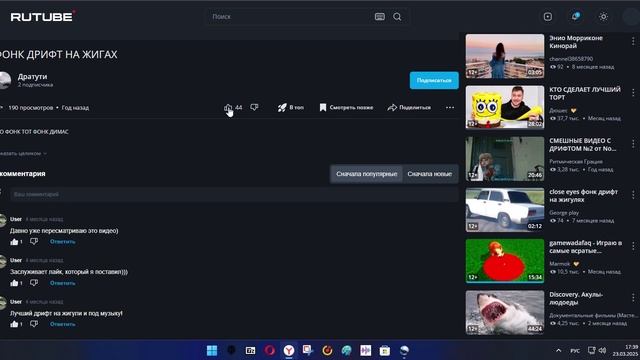Screen dimensions: 640x360
Task: Reply to comment 'Давно уже пересматриваю это видео)'
Action: point(62,242)
